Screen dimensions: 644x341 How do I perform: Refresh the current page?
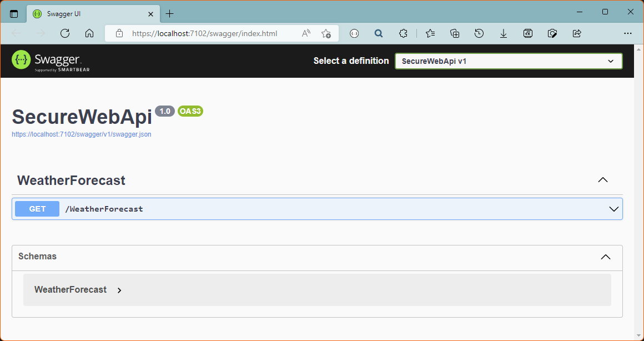click(x=65, y=33)
